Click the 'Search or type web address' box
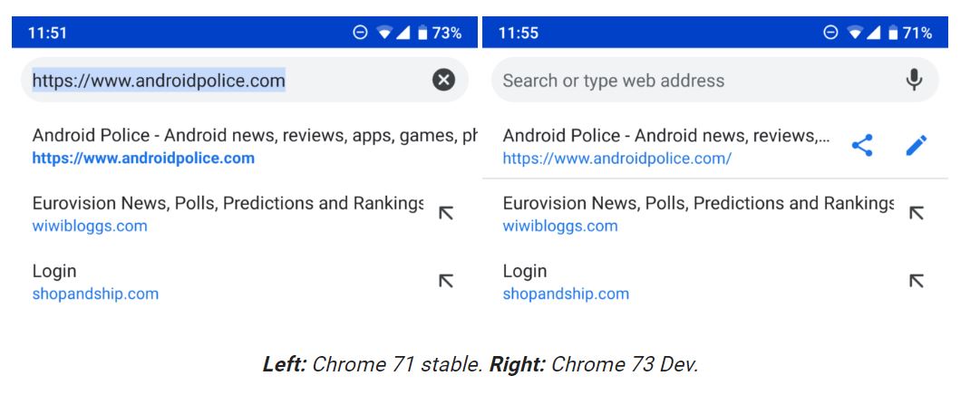Screen dimensions: 980x395 [x=613, y=81]
